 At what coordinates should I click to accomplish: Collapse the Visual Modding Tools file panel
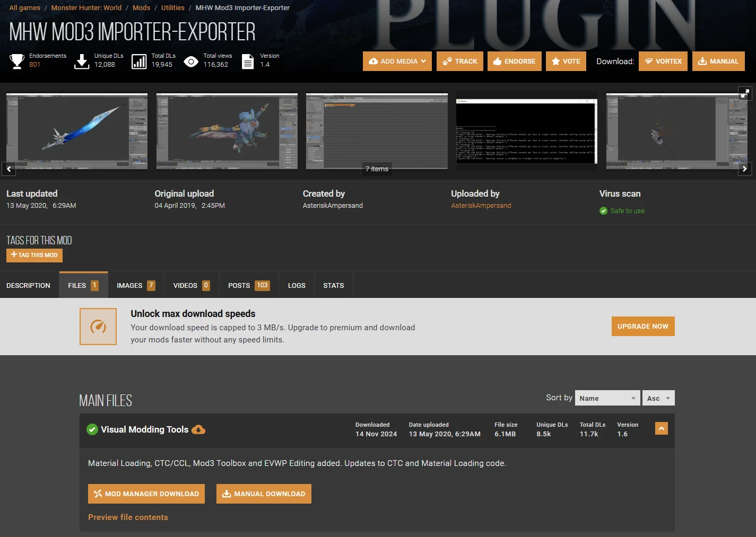[662, 428]
